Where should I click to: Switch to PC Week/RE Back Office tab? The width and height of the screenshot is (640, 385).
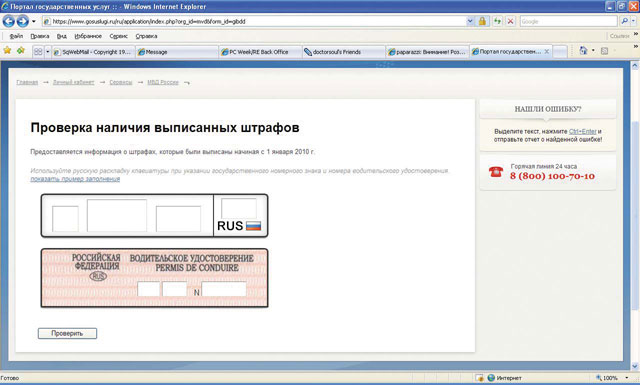(x=260, y=52)
